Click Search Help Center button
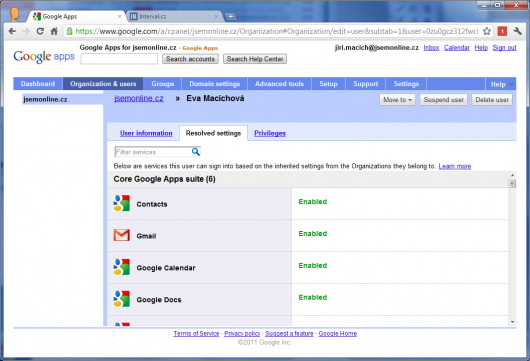Viewport: 530px width, 361px height. pos(255,59)
